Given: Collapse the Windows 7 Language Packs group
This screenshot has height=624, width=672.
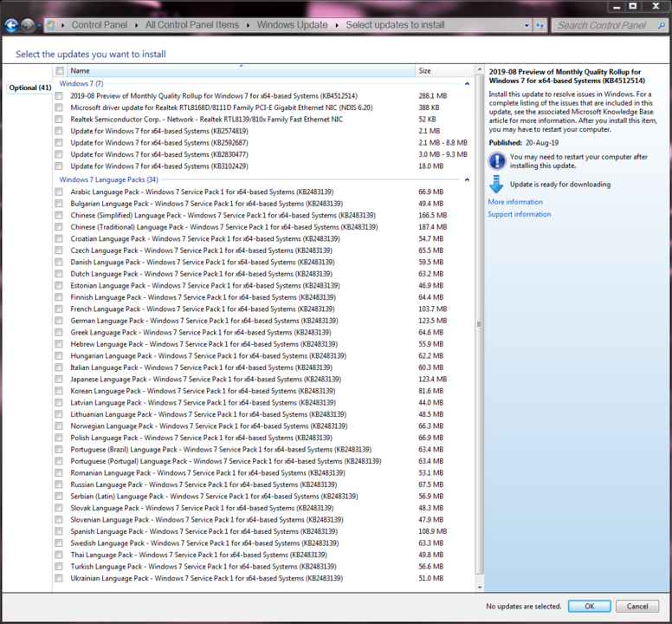Looking at the screenshot, I should point(467,179).
